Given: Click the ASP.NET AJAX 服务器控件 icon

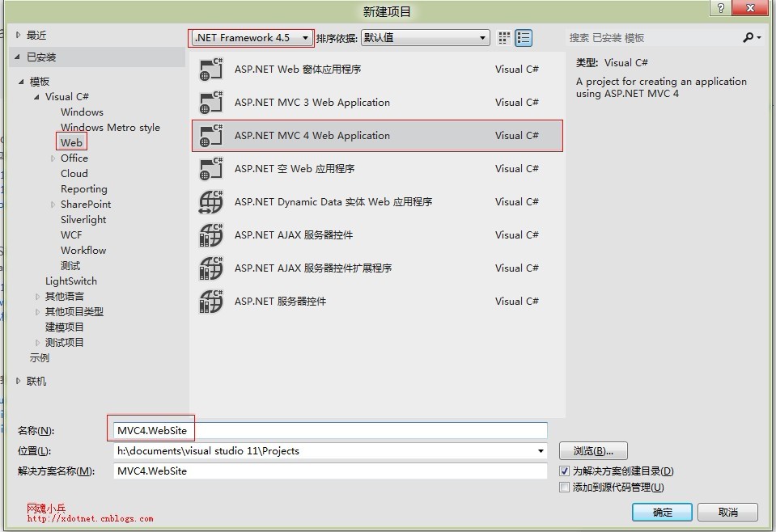Looking at the screenshot, I should (211, 234).
